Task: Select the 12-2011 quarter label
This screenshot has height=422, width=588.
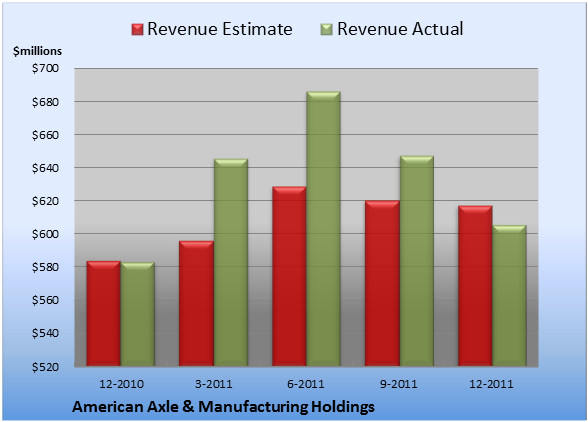Action: tap(491, 384)
